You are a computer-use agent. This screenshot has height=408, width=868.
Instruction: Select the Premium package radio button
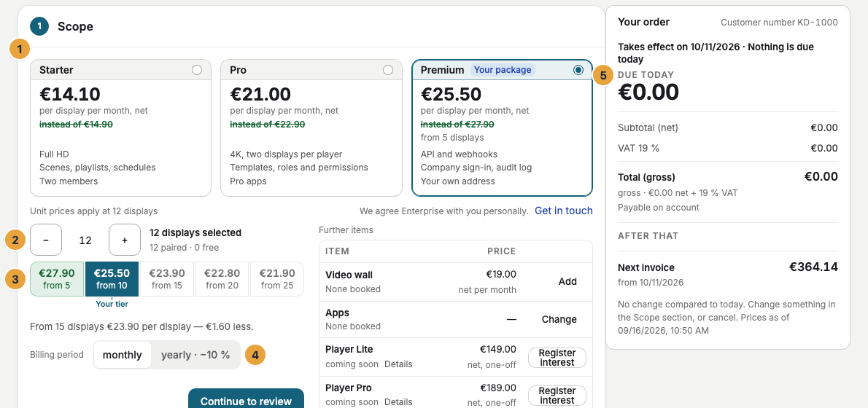point(578,70)
